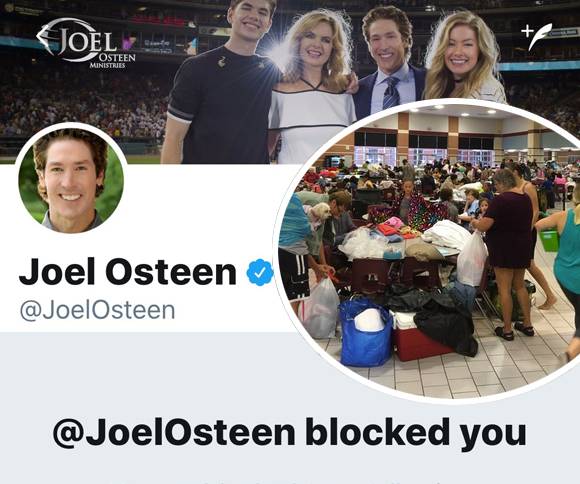Image resolution: width=580 pixels, height=484 pixels.
Task: Open the round profile avatar photo
Action: (71, 179)
